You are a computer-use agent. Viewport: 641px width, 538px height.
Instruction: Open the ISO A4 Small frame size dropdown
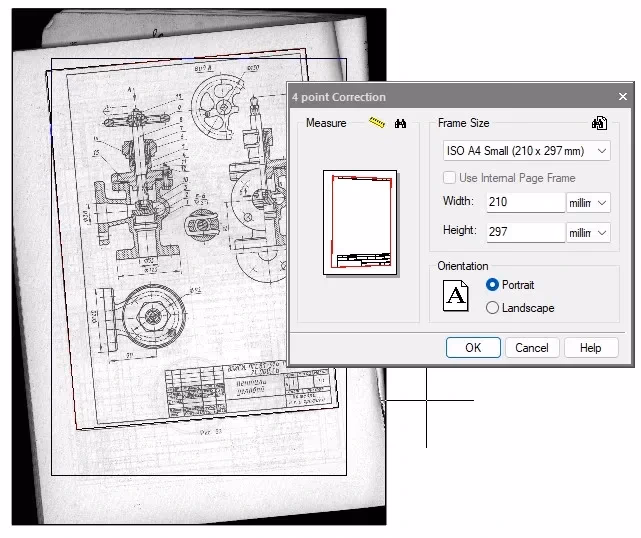coord(527,151)
